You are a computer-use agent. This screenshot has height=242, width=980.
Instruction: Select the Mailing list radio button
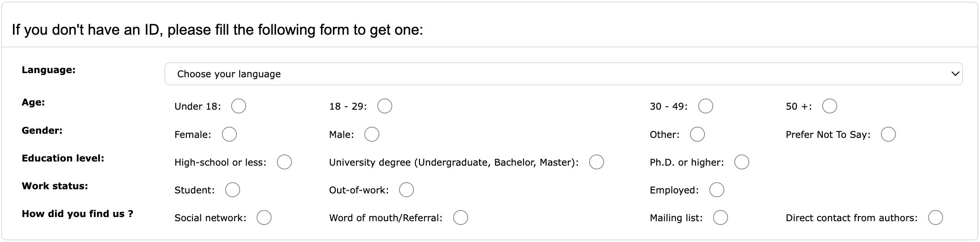(x=721, y=217)
